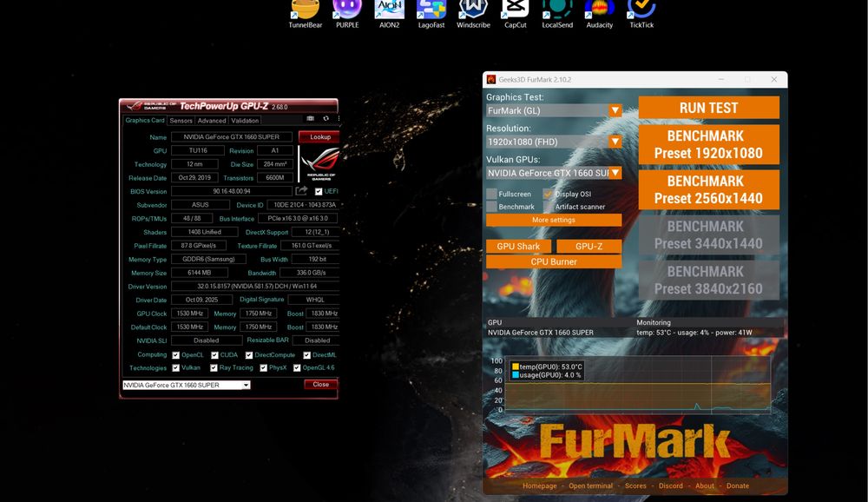The height and width of the screenshot is (502, 868).
Task: Open the PURPLE desktop shortcut
Action: (x=347, y=14)
